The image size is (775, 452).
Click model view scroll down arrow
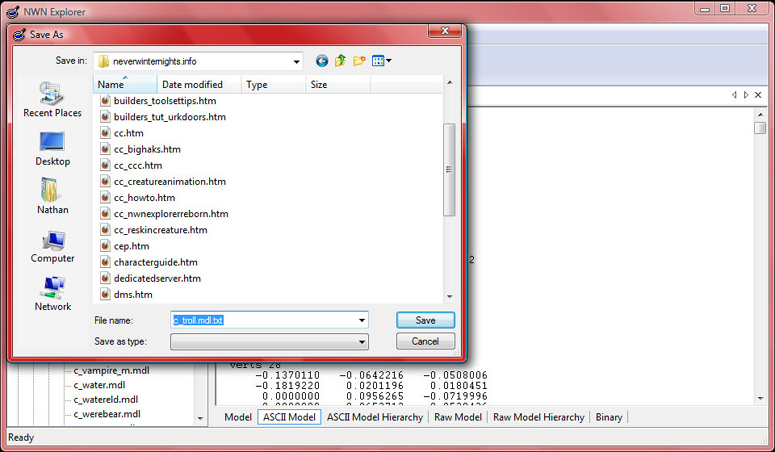(760, 399)
